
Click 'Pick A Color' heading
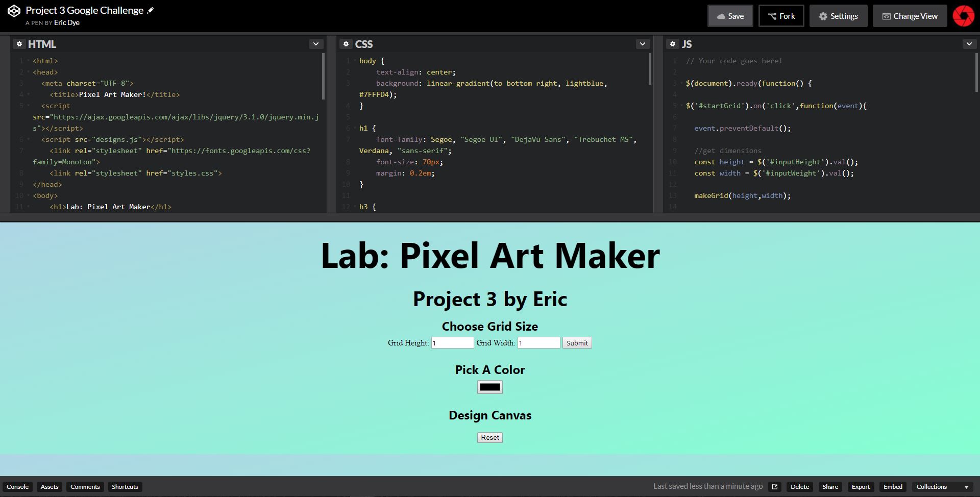(x=490, y=370)
